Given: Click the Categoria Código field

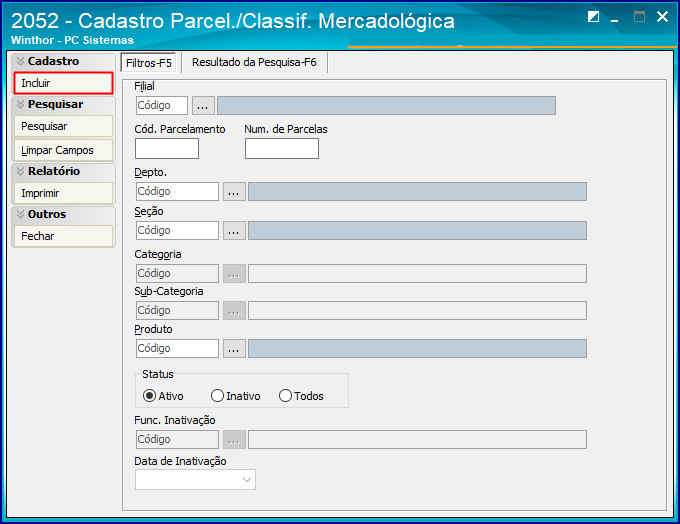Looking at the screenshot, I should (x=177, y=274).
